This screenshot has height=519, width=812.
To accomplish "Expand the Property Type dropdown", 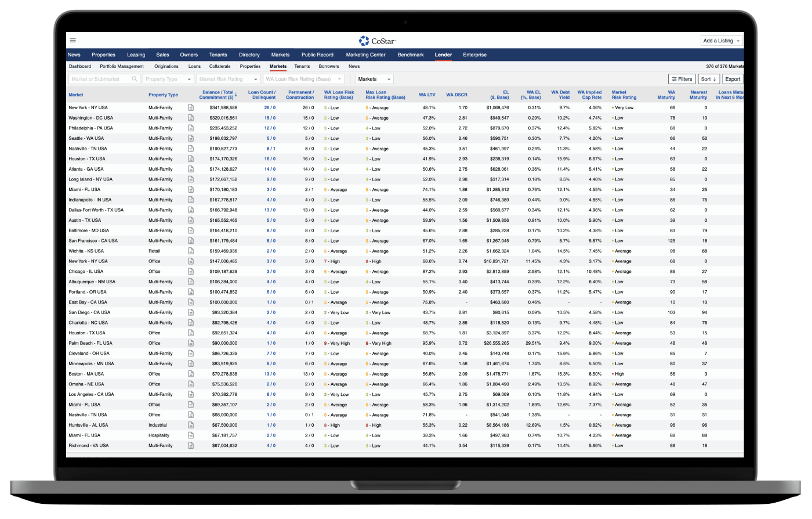I will (168, 79).
